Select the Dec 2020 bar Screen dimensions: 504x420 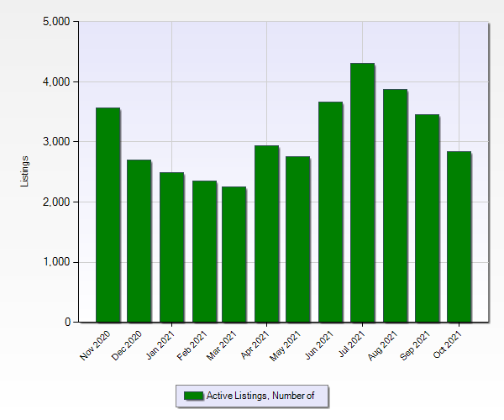pos(139,241)
